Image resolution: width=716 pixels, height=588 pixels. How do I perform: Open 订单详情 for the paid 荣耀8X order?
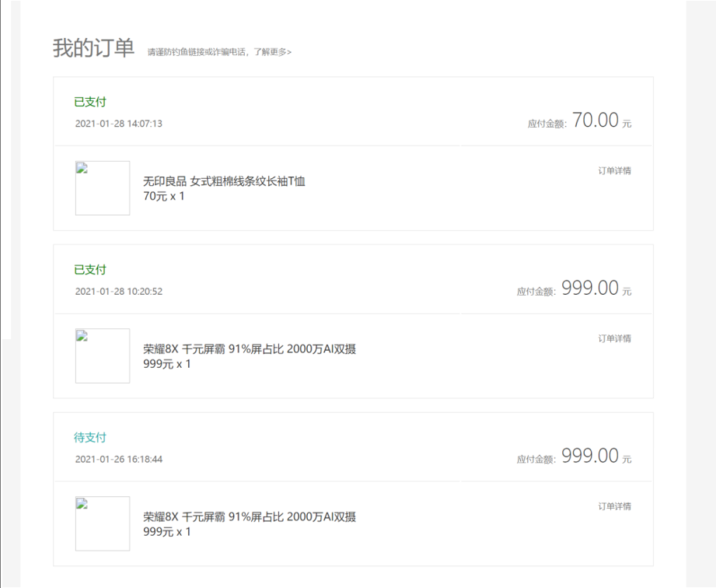(x=614, y=338)
